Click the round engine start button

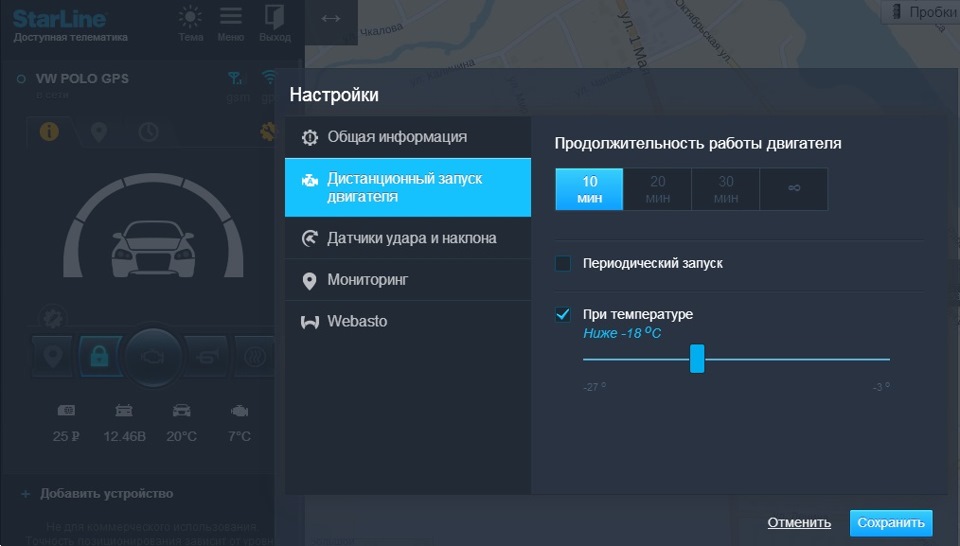click(x=152, y=357)
